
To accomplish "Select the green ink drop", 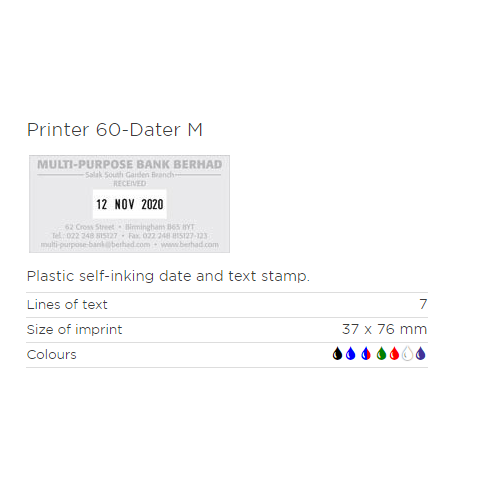I will point(381,354).
